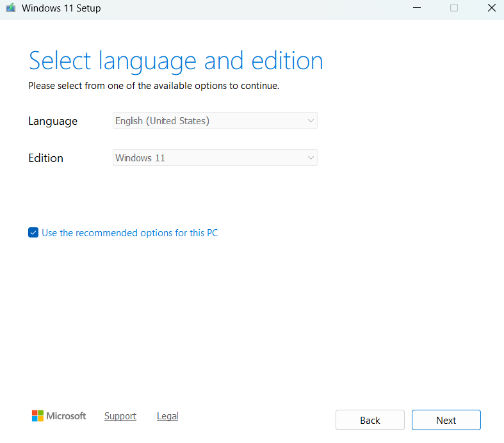Uncheck Use the recommended options for this PC
Image resolution: width=504 pixels, height=443 pixels.
click(x=33, y=232)
